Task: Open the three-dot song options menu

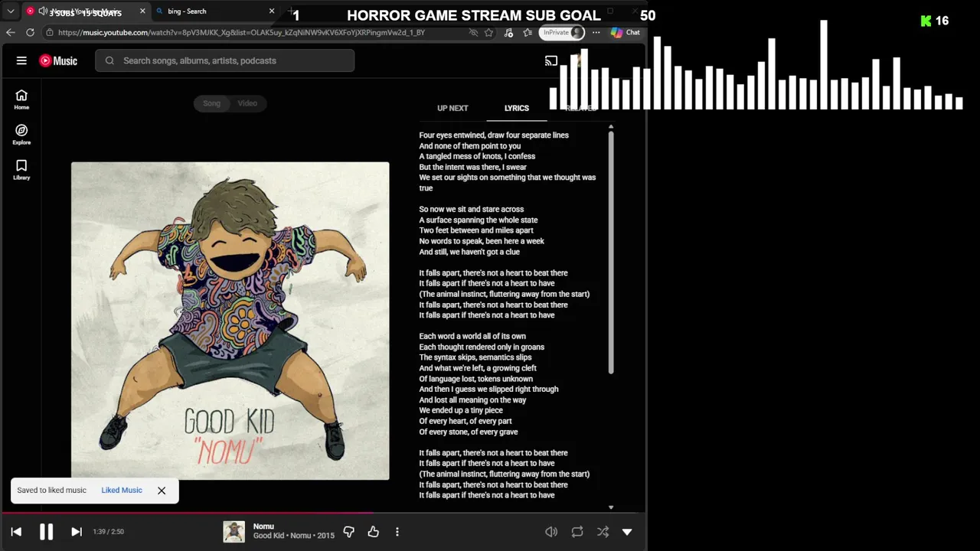Action: pos(397,532)
